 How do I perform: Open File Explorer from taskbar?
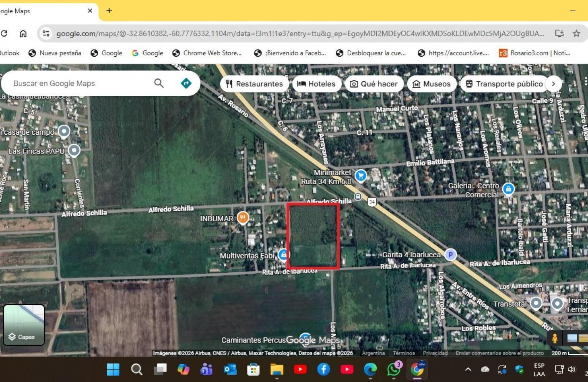[x=276, y=369]
